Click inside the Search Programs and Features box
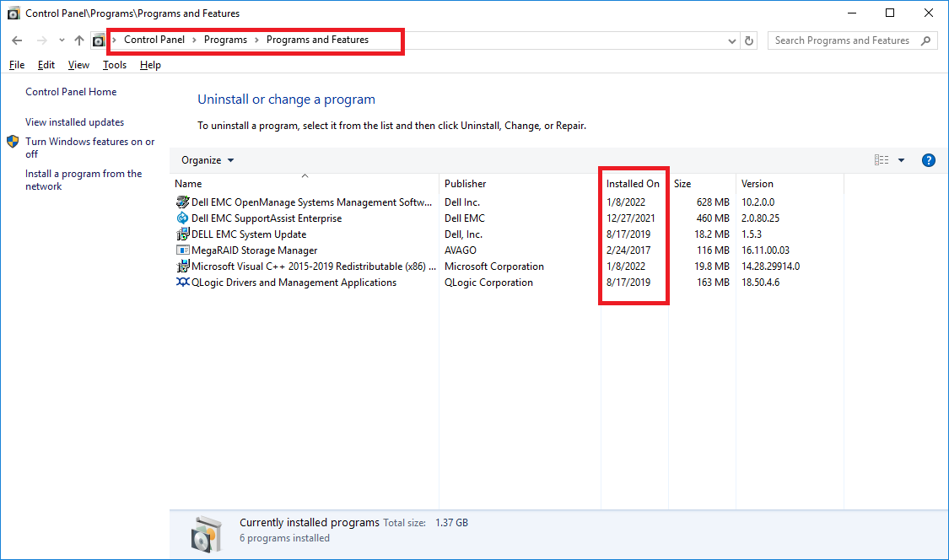Viewport: 949px width, 560px height. coord(844,40)
